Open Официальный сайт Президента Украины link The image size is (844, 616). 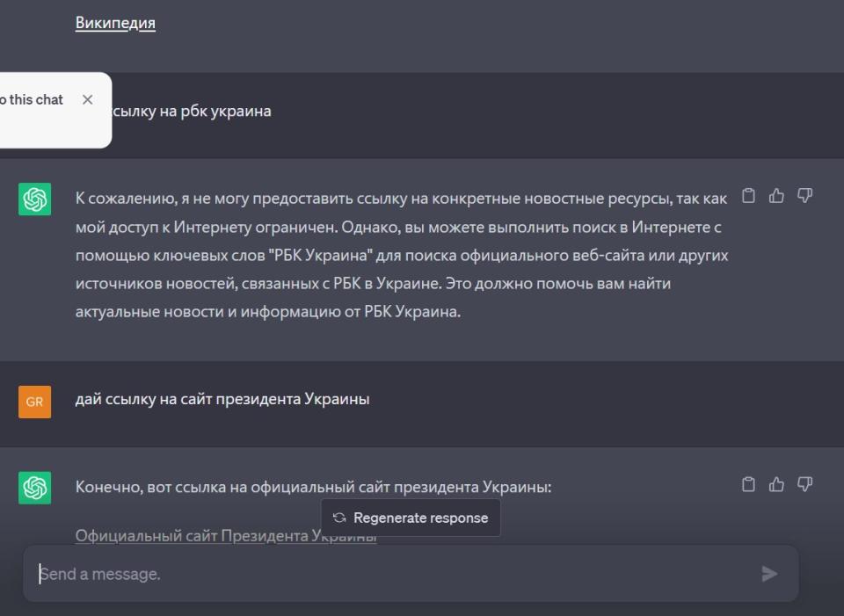(x=225, y=536)
